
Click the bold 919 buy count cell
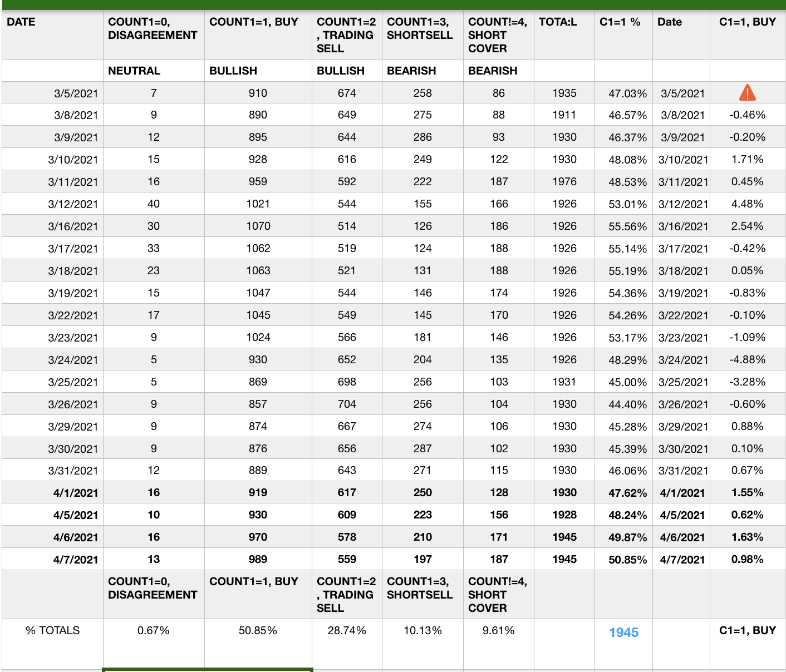pyautogui.click(x=258, y=493)
